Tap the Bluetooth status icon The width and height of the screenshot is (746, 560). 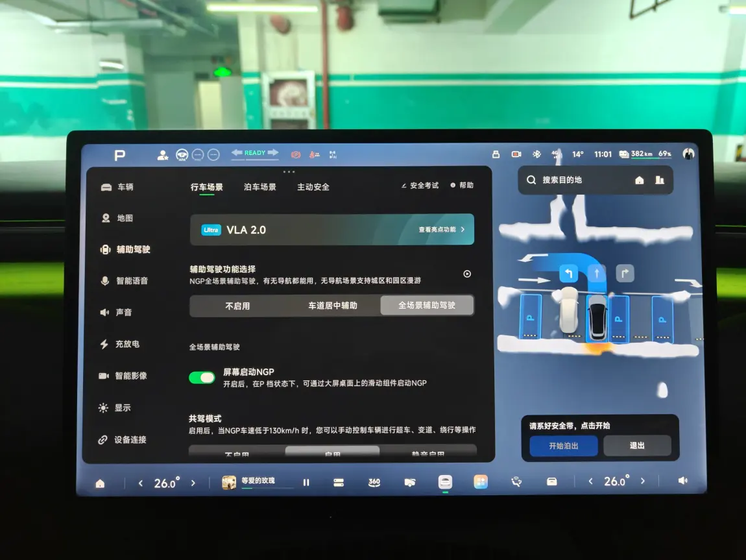536,154
